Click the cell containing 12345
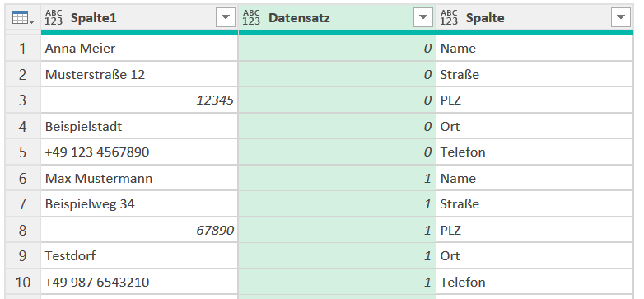Viewport: 644px width, 299px height. [x=139, y=100]
